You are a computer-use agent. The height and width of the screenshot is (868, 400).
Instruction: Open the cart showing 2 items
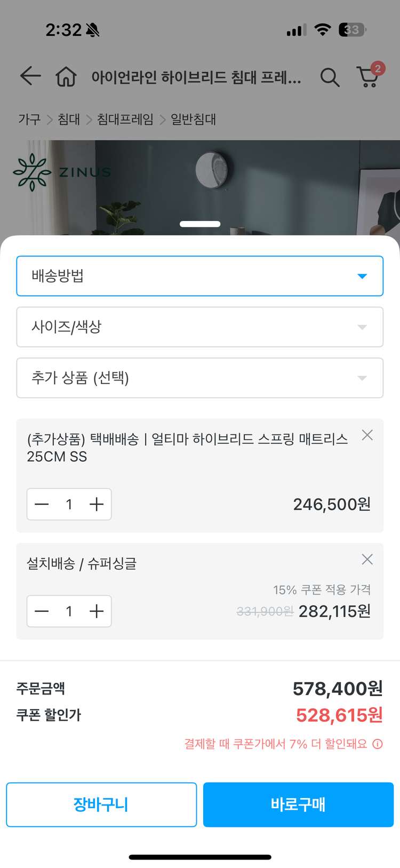(x=367, y=77)
